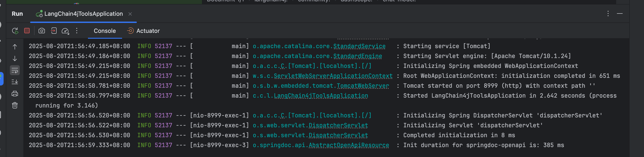The image size is (644, 157).
Task: Click the 'Initializing Spring DispatcherServlet' message
Action: (x=503, y=115)
